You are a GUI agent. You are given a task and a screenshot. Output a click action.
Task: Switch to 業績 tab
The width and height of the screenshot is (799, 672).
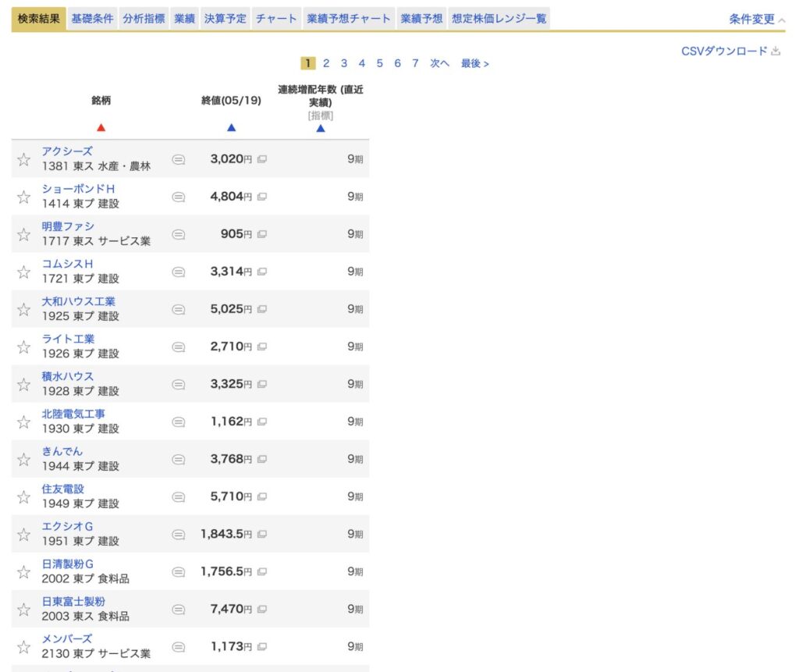pos(184,19)
